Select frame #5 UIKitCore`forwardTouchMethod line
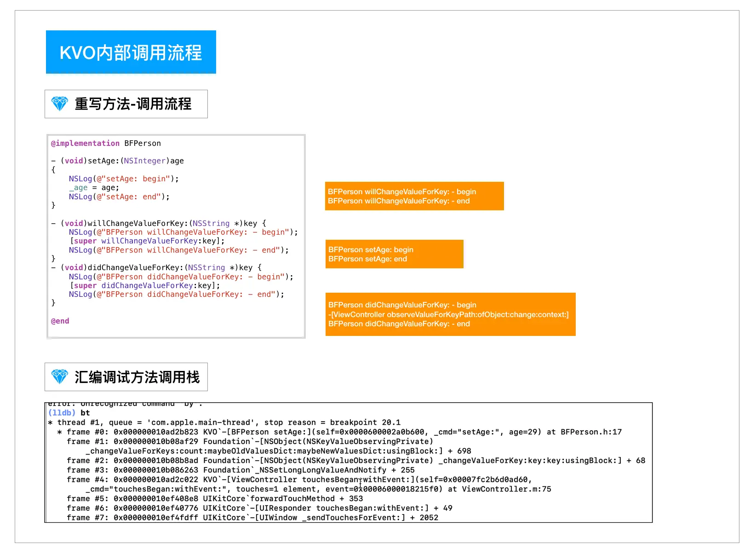756x555 pixels. (215, 498)
